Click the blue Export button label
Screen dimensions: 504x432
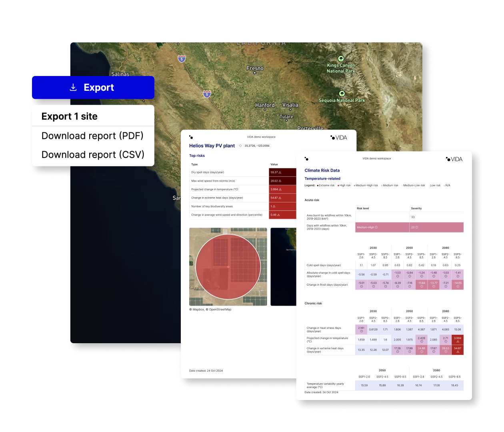(x=99, y=88)
